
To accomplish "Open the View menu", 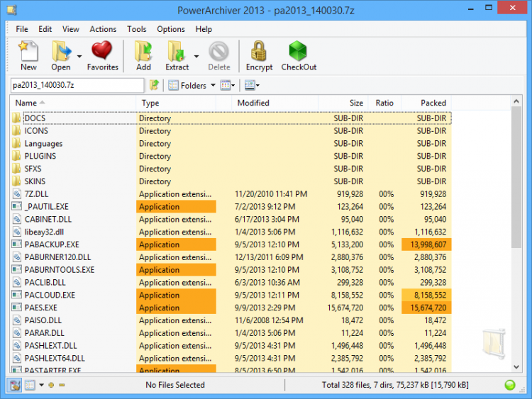I will click(70, 29).
